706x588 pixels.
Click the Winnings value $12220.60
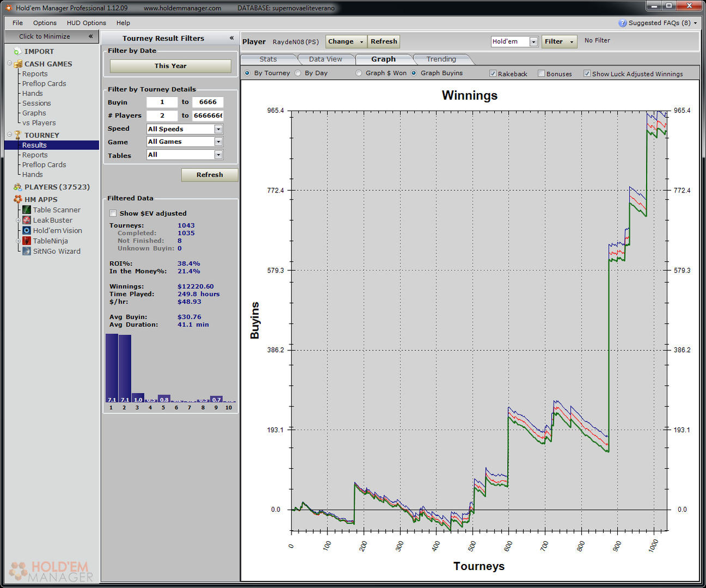click(196, 286)
